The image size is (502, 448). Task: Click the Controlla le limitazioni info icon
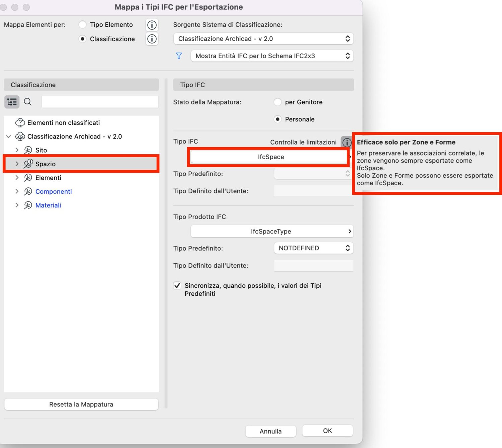(x=346, y=142)
